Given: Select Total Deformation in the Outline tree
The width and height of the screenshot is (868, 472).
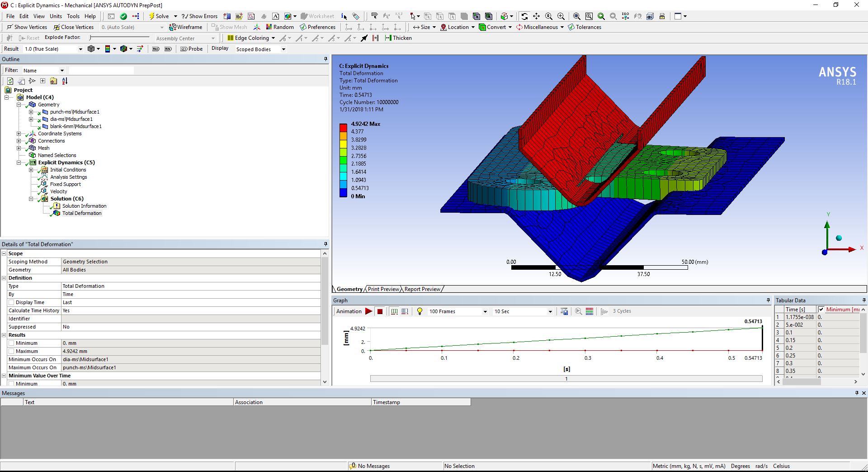Looking at the screenshot, I should click(82, 213).
